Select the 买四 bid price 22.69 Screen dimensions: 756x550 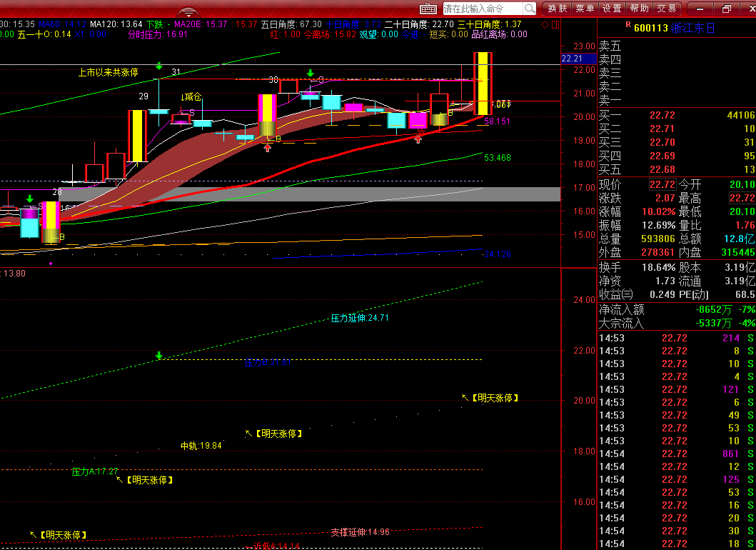[x=662, y=156]
